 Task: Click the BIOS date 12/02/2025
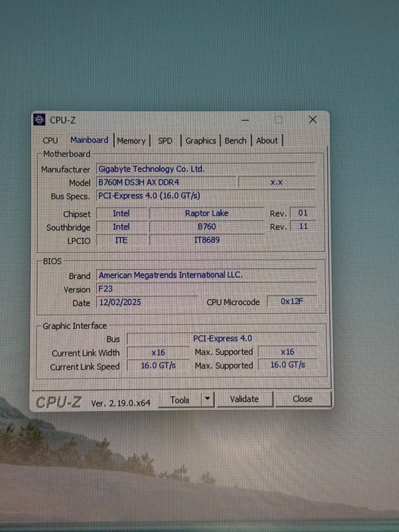click(147, 302)
